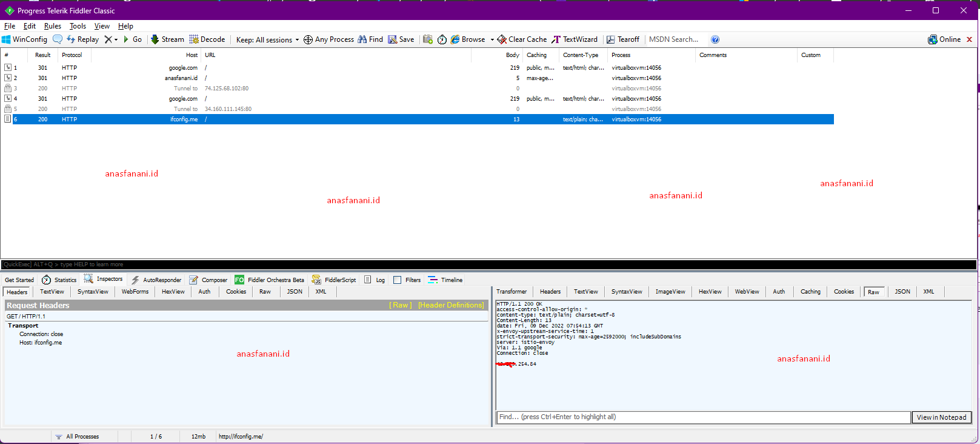The height and width of the screenshot is (444, 980).
Task: Launch Browse in Internet Explorer
Action: pos(468,39)
